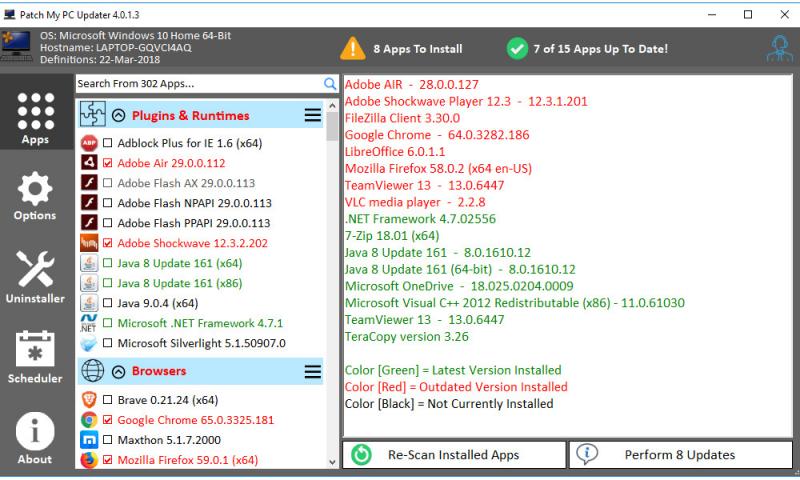Click the Google Chrome icon
The width and height of the screenshot is (800, 480).
(89, 420)
